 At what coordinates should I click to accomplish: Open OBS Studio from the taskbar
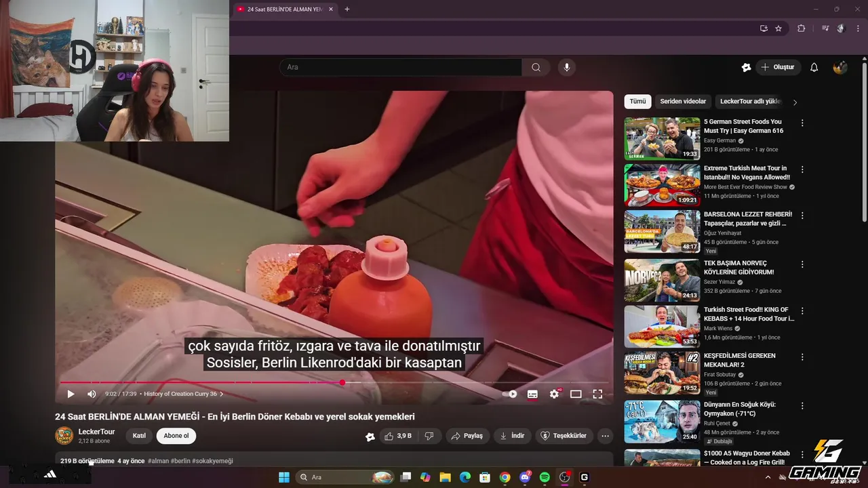point(564,477)
